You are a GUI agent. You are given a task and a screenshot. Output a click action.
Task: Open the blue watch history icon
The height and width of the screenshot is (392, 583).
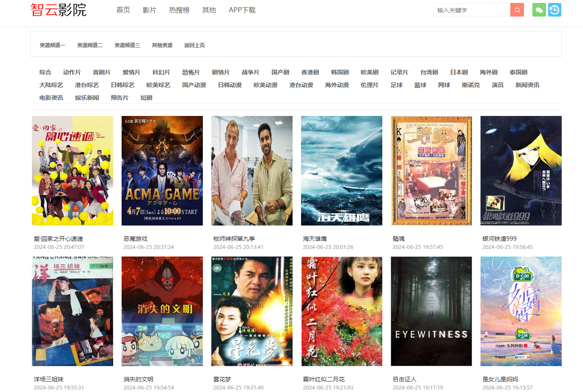tap(555, 10)
